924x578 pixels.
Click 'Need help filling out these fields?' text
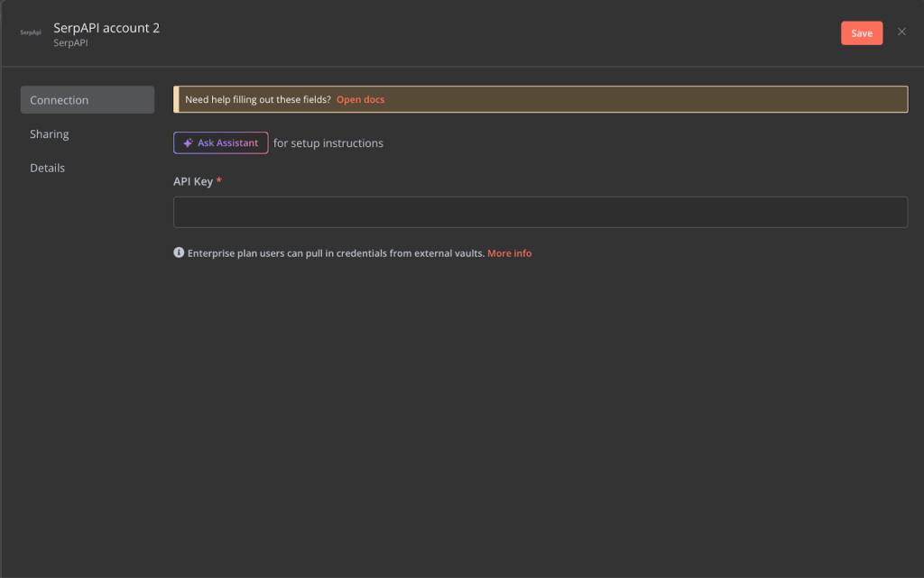coord(258,99)
